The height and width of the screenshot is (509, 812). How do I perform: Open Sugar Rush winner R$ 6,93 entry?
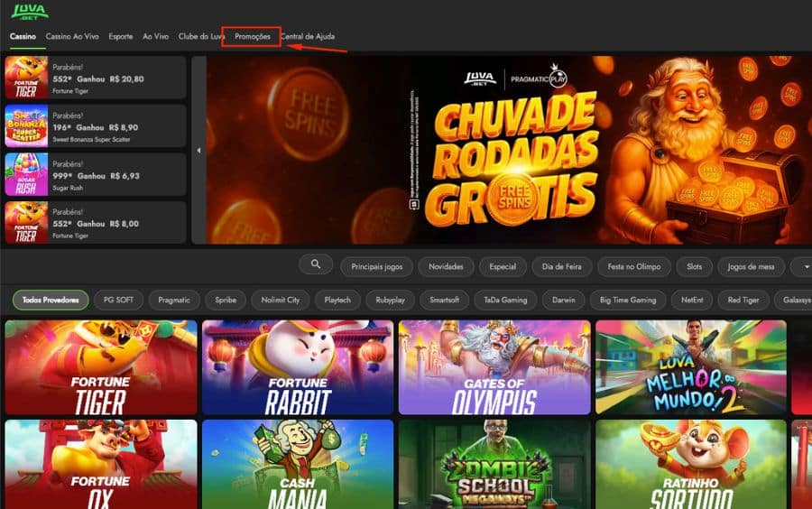click(96, 174)
